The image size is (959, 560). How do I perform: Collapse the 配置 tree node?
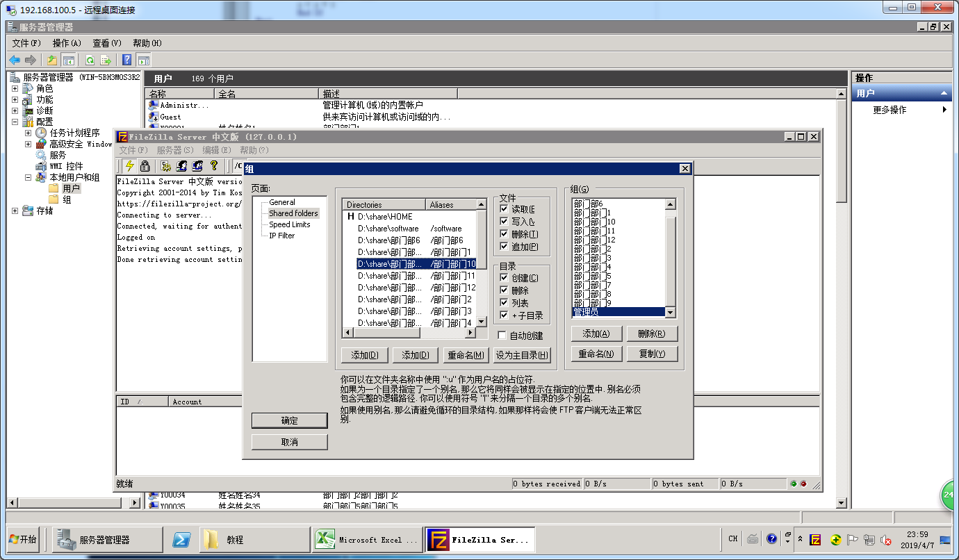point(15,122)
